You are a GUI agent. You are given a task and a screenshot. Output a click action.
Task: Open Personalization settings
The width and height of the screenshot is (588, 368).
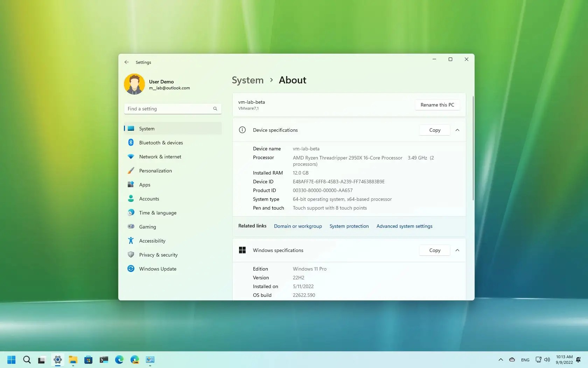(x=156, y=171)
